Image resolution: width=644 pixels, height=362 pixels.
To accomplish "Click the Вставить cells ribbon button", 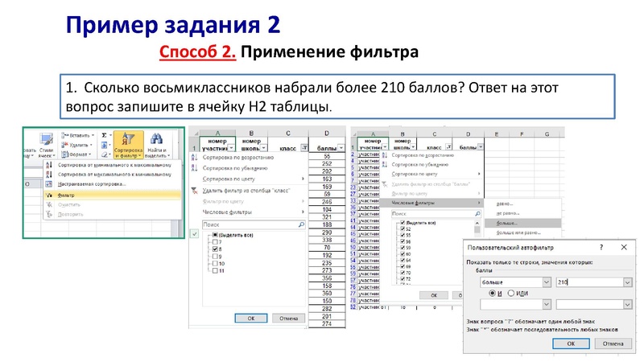I will click(x=77, y=135).
